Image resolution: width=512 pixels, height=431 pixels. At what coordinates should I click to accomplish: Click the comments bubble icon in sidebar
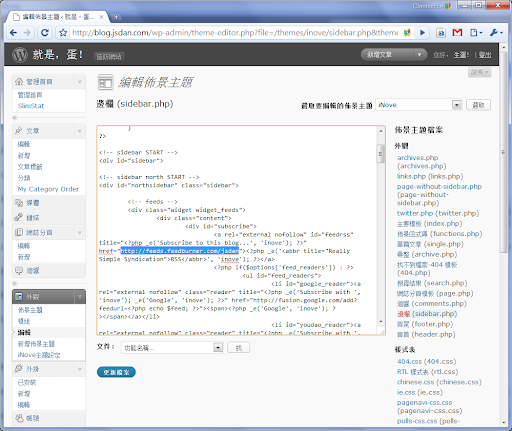pyautogui.click(x=19, y=270)
